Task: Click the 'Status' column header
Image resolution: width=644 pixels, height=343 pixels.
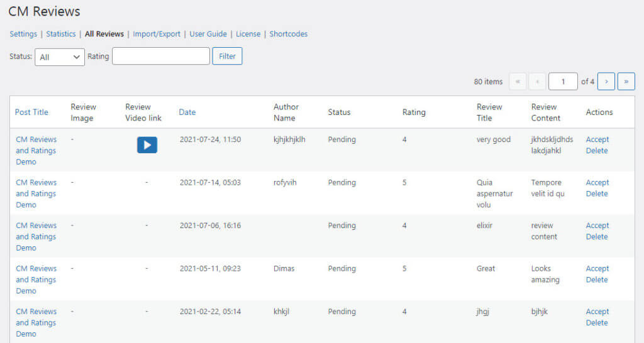Action: pos(339,112)
